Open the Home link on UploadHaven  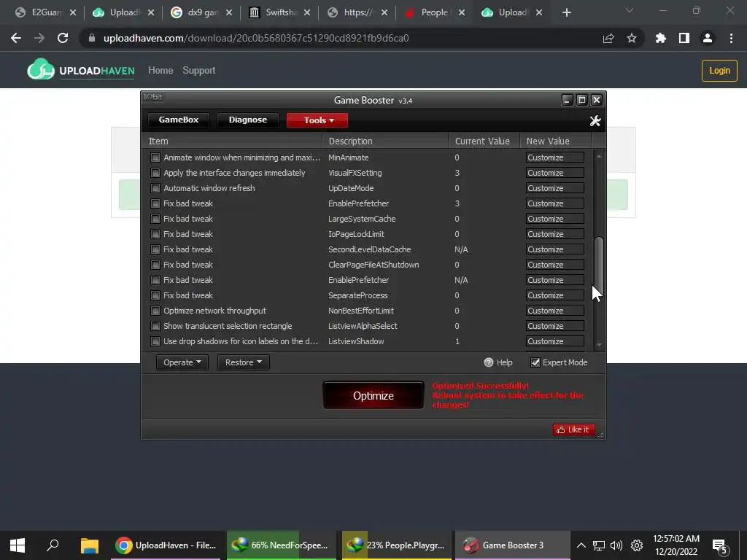pos(160,71)
